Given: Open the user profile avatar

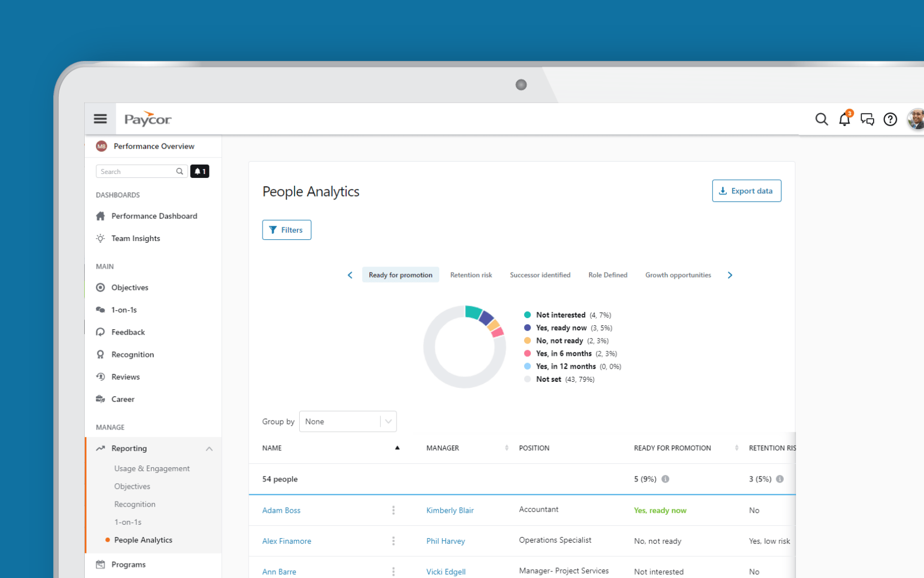Looking at the screenshot, I should pyautogui.click(x=916, y=119).
